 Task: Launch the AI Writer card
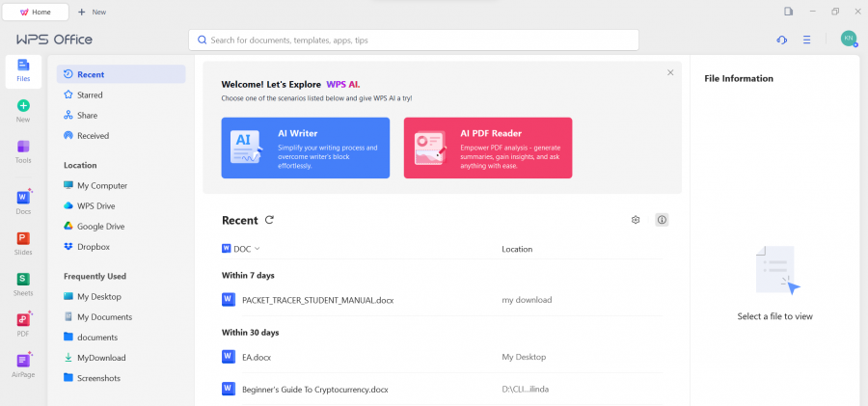306,148
